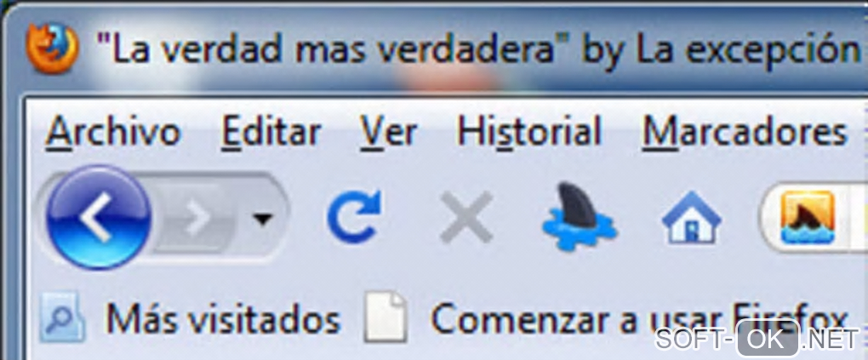
Task: Click the window title "La verdad mas verdadera"
Action: click(326, 49)
